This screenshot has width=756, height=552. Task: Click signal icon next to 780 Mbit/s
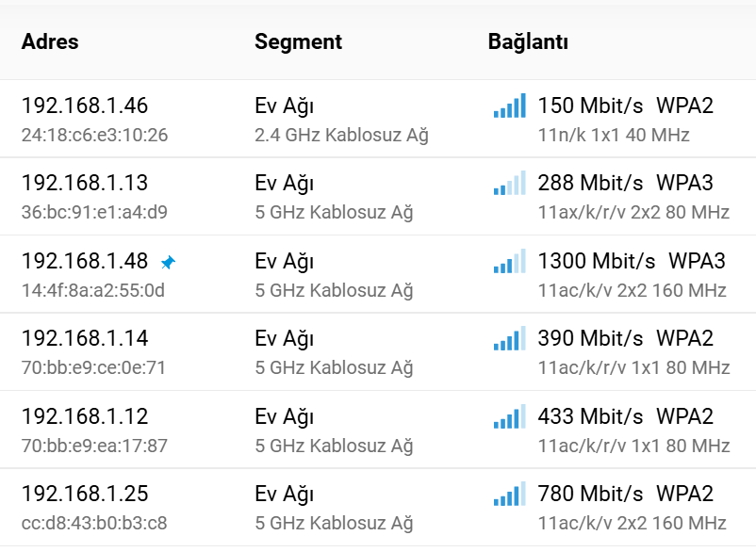(510, 494)
